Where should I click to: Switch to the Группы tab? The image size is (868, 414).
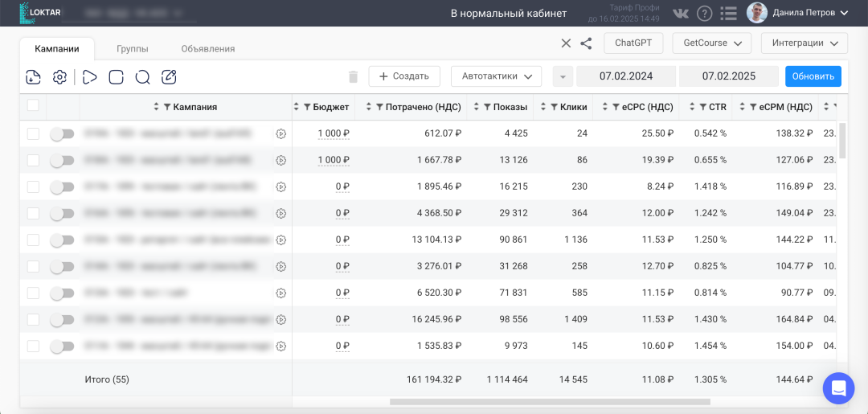click(x=132, y=49)
